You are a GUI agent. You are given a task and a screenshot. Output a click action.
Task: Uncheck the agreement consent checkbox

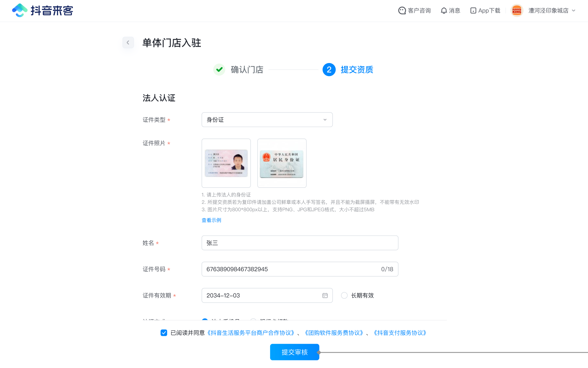(x=164, y=333)
